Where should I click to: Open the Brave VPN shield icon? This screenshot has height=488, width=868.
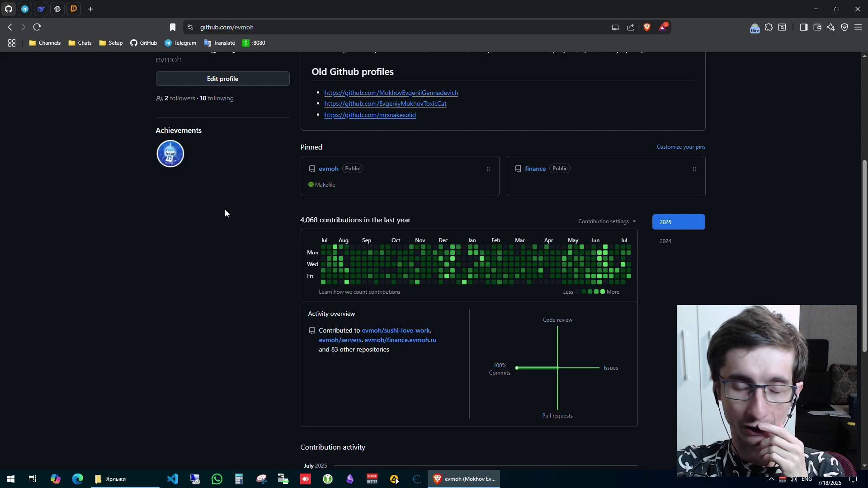(844, 27)
